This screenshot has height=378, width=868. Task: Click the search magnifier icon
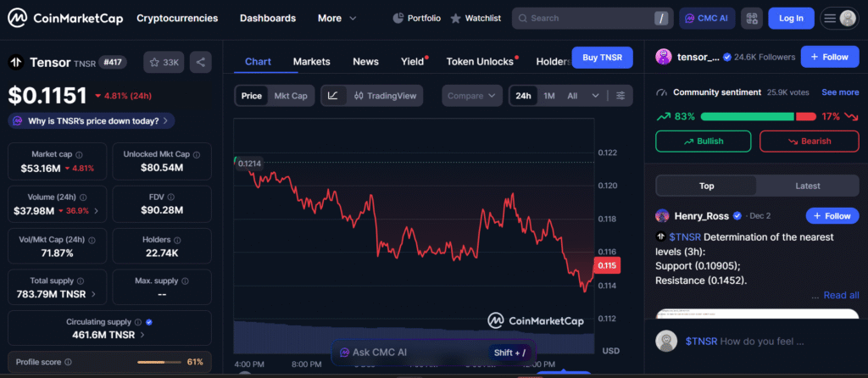522,19
